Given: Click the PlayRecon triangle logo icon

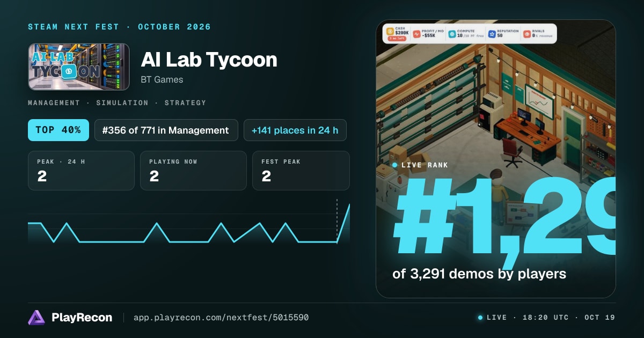Looking at the screenshot, I should pyautogui.click(x=36, y=318).
